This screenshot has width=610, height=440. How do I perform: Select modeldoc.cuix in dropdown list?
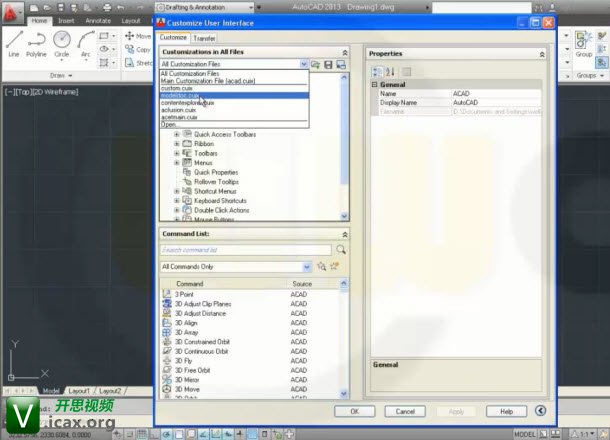tap(234, 96)
